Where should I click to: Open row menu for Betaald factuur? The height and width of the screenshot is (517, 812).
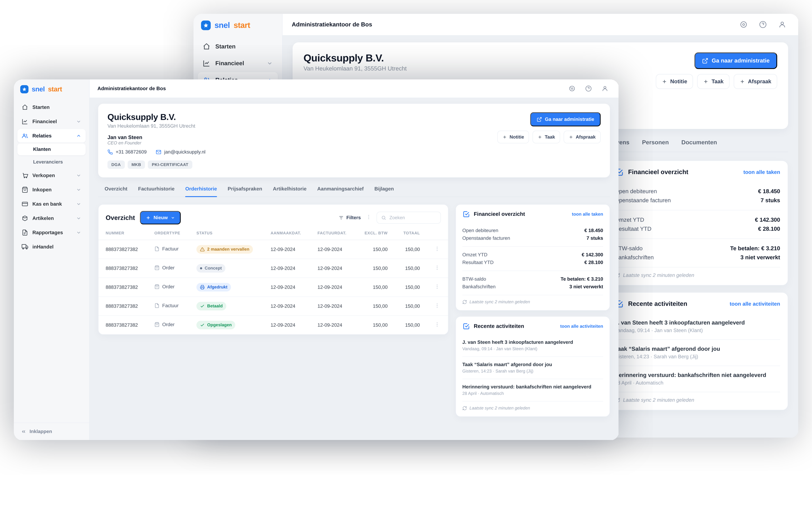(x=437, y=306)
